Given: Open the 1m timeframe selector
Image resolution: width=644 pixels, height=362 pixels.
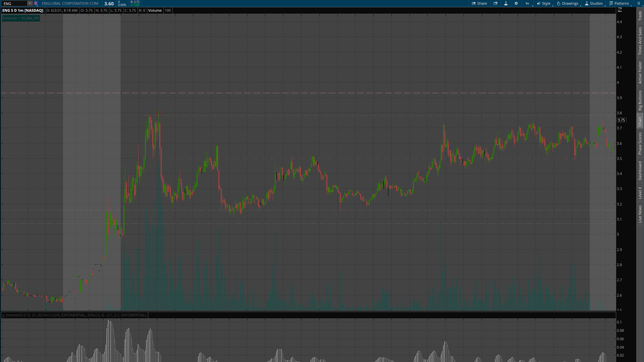Looking at the screenshot, I should point(527,3).
